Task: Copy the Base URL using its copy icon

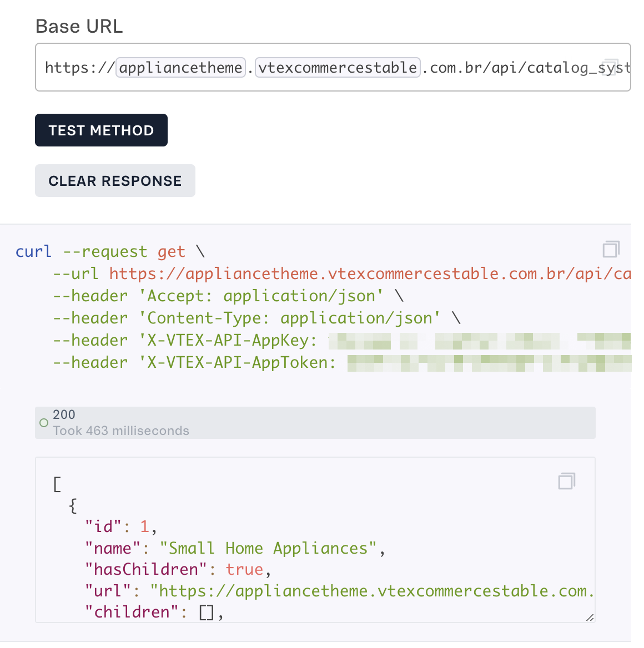Action: click(x=610, y=67)
